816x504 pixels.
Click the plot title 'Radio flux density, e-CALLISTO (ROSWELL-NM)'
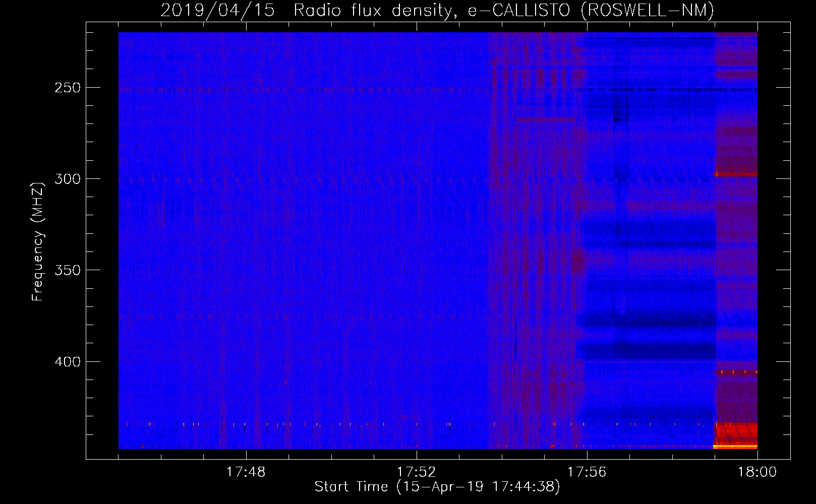pos(503,10)
